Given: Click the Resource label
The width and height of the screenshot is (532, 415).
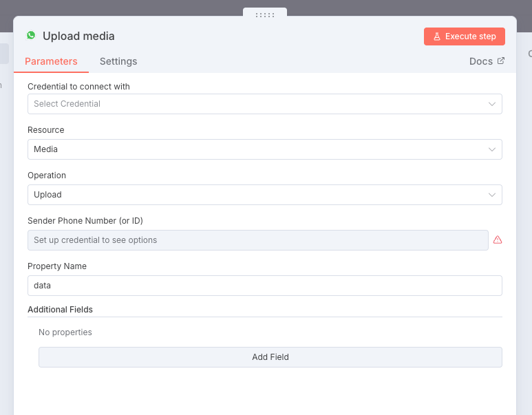Looking at the screenshot, I should (46, 130).
